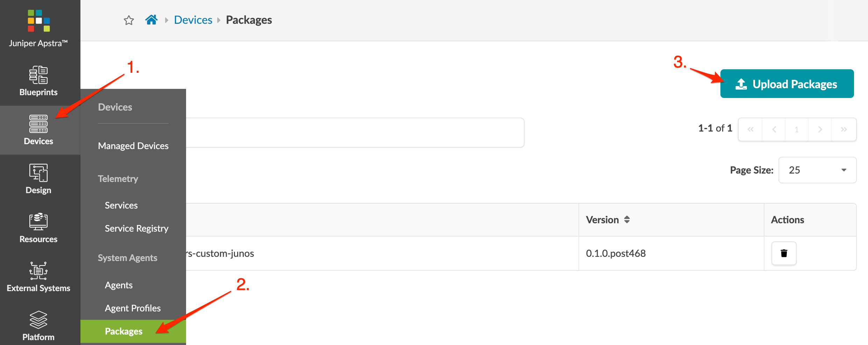Go to home via house icon
868x345 pixels.
click(151, 20)
